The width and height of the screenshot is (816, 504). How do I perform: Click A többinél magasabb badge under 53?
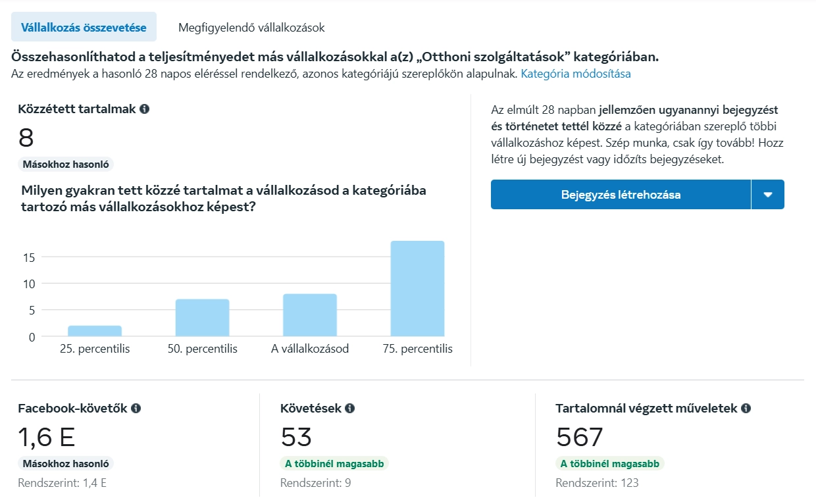pos(334,464)
